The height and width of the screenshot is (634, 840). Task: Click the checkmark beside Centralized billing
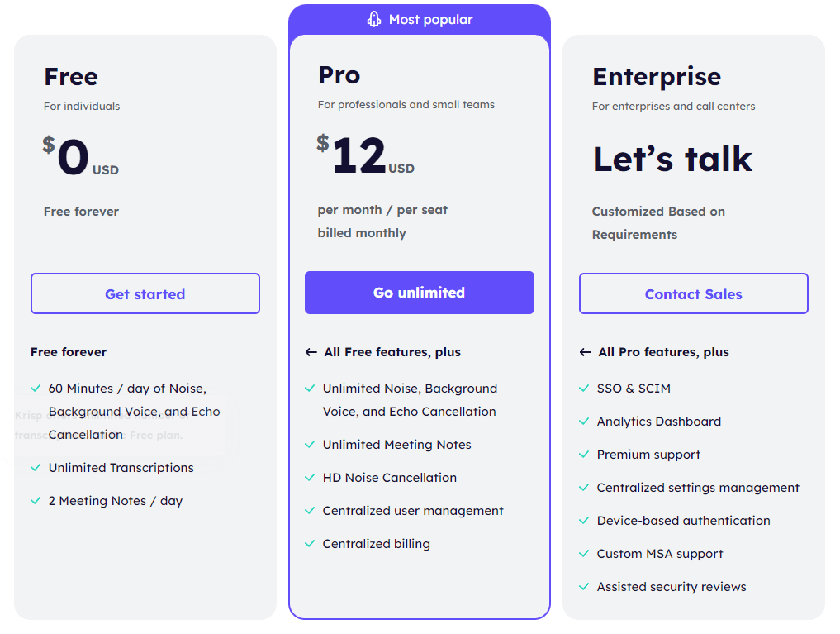(310, 544)
